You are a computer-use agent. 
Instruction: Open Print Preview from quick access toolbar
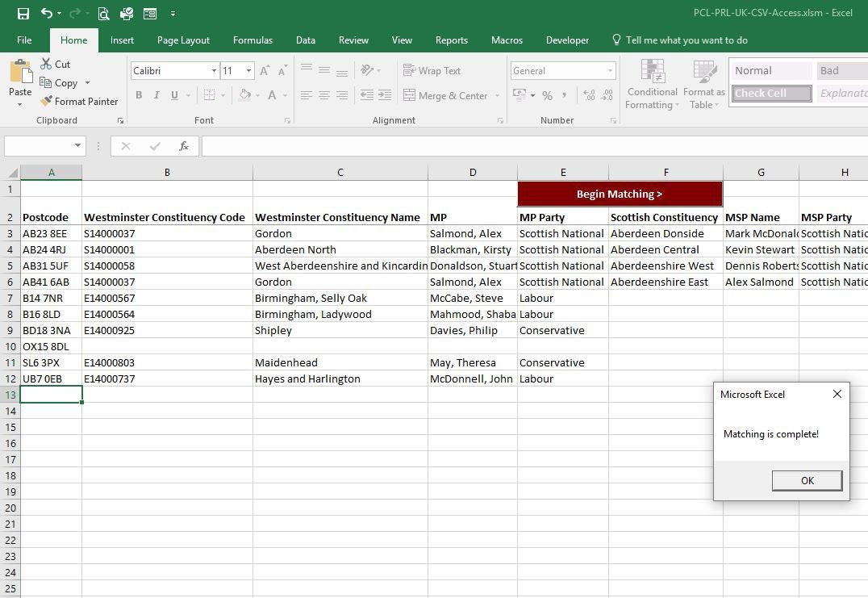click(103, 13)
